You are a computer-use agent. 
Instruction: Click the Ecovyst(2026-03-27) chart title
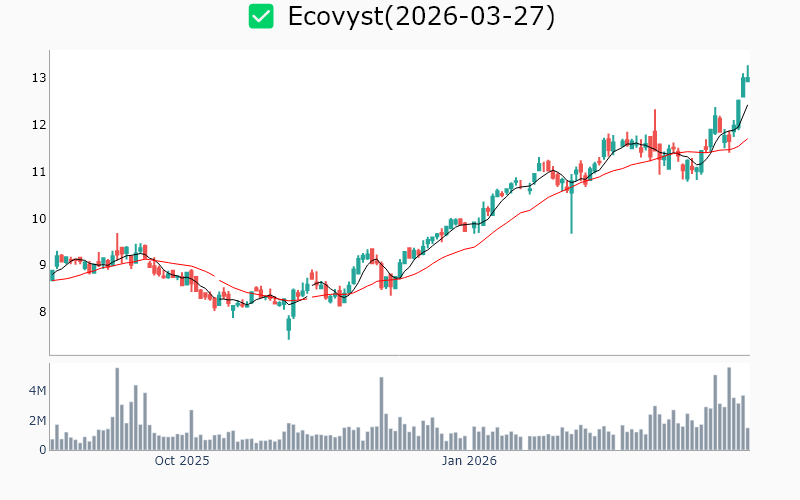click(421, 16)
